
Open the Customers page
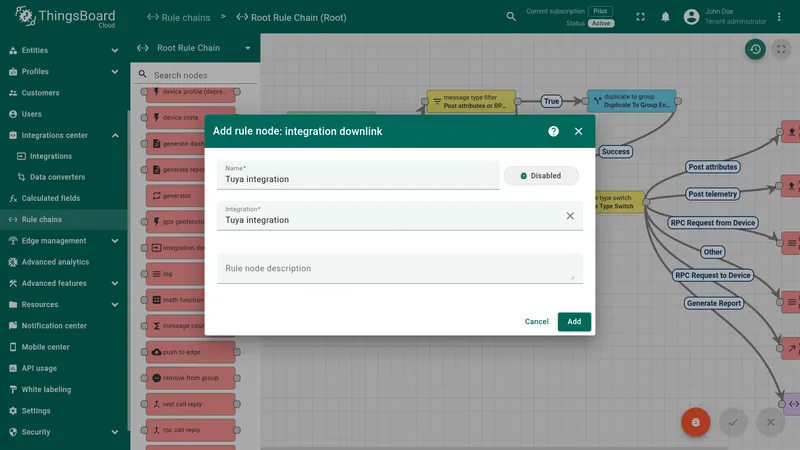[x=63, y=93]
